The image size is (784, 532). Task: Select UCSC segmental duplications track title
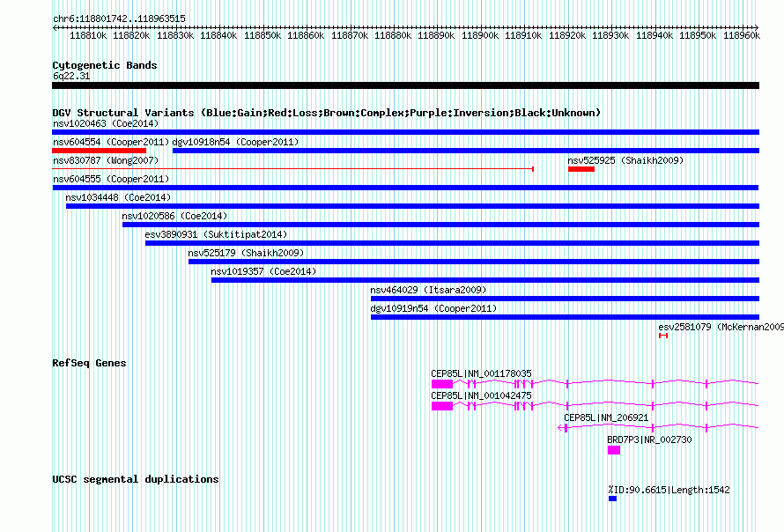[x=136, y=479]
